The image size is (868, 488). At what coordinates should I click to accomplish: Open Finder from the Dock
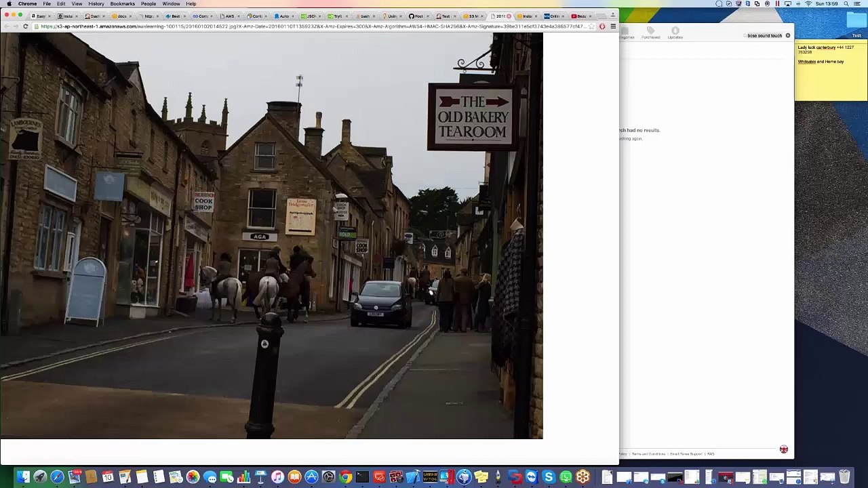click(x=23, y=477)
